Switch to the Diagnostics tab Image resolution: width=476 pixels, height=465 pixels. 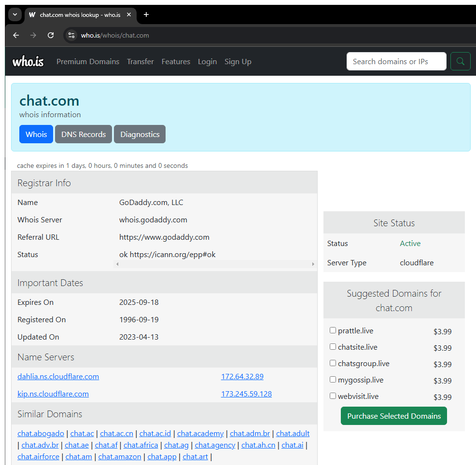[140, 134]
